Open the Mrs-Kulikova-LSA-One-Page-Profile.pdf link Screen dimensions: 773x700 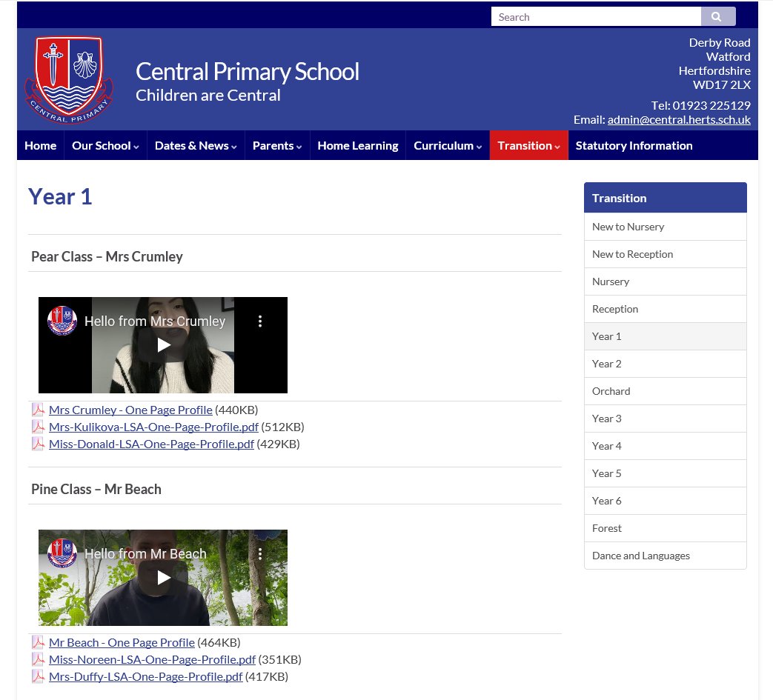153,427
